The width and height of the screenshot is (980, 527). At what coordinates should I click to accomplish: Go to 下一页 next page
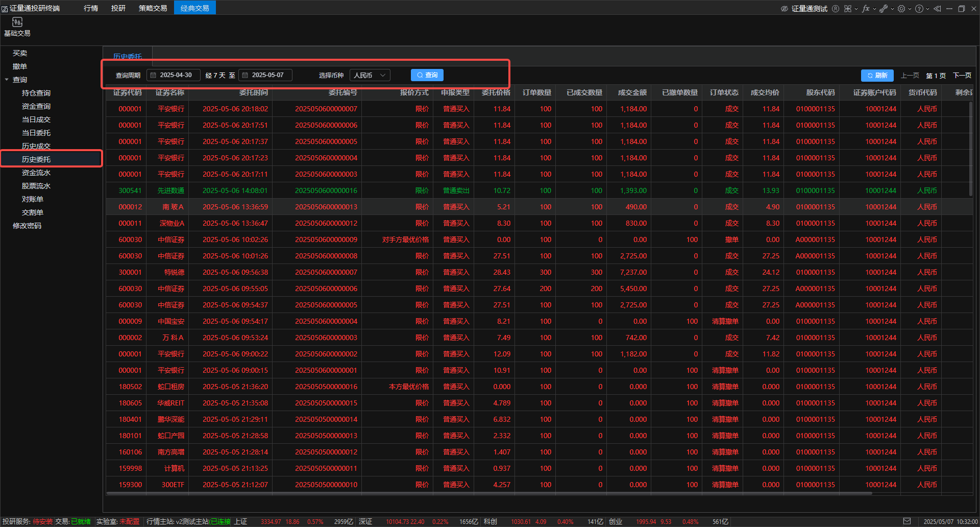(962, 76)
